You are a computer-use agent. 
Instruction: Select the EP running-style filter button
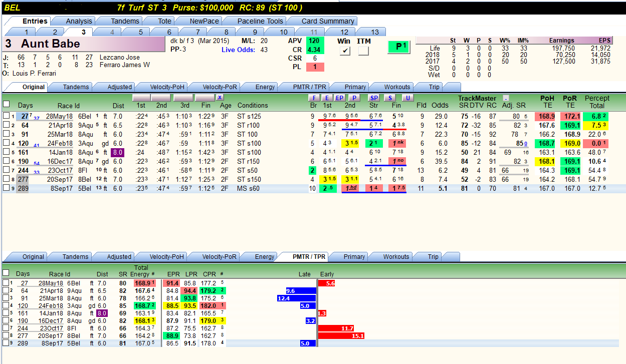(x=339, y=98)
